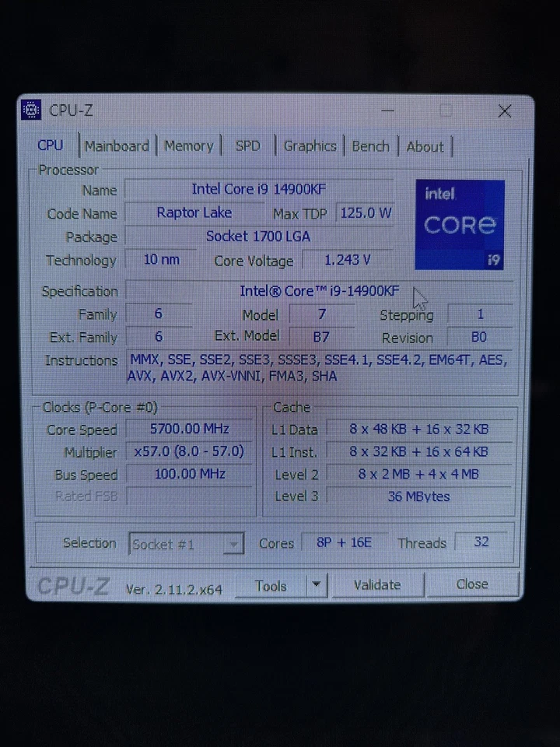The image size is (560, 747).
Task: Switch to the CPU tab
Action: [x=50, y=146]
